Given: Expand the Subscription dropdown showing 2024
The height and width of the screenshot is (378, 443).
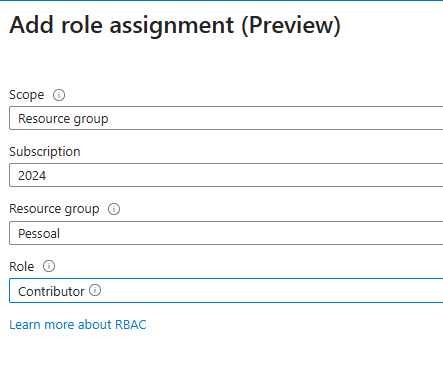Looking at the screenshot, I should 226,175.
